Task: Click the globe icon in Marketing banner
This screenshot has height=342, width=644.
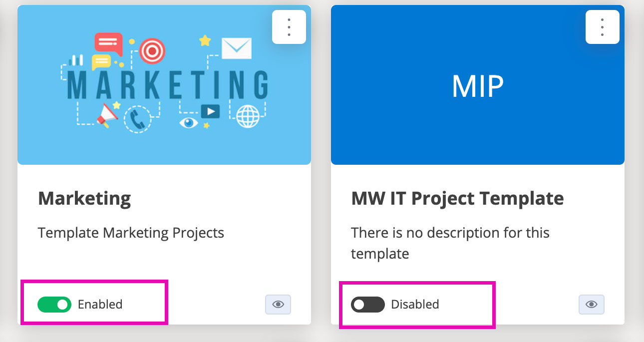Action: coord(248,116)
